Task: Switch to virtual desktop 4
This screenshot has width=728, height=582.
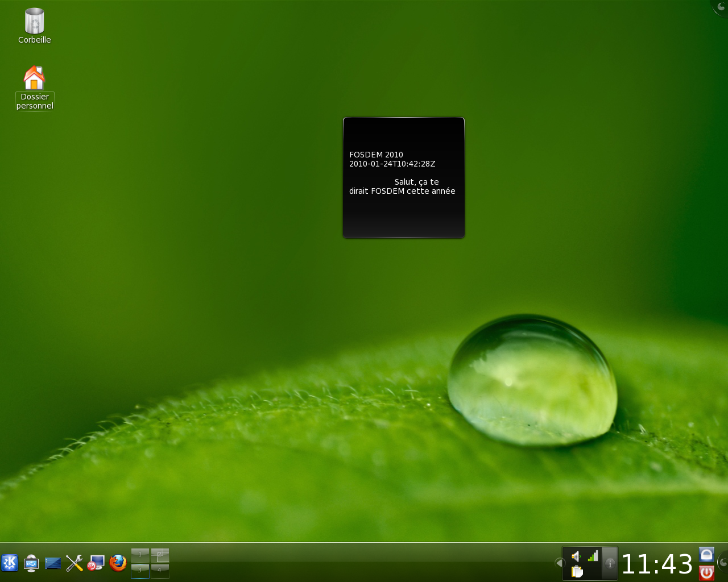Action: click(x=160, y=571)
